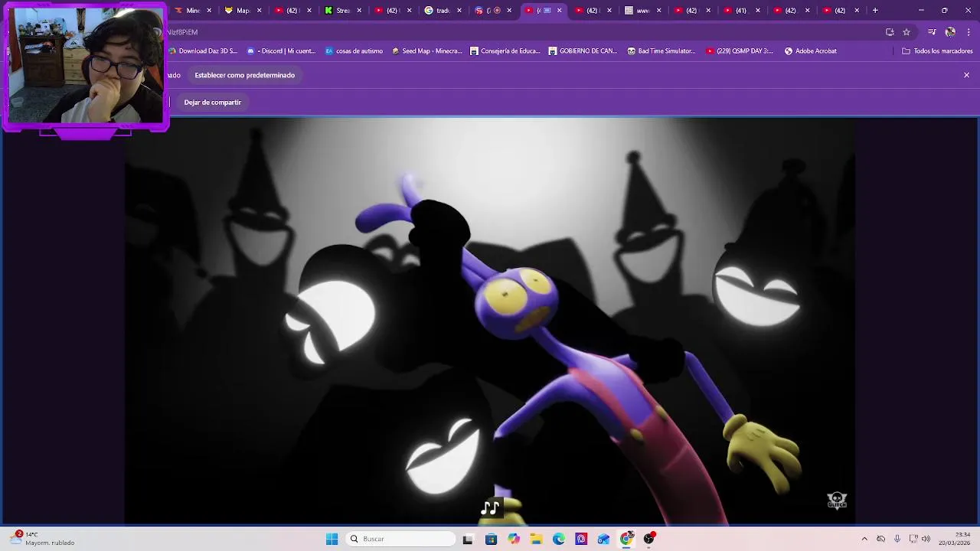The width and height of the screenshot is (980, 551).
Task: Click the music note icon on video
Action: (490, 507)
